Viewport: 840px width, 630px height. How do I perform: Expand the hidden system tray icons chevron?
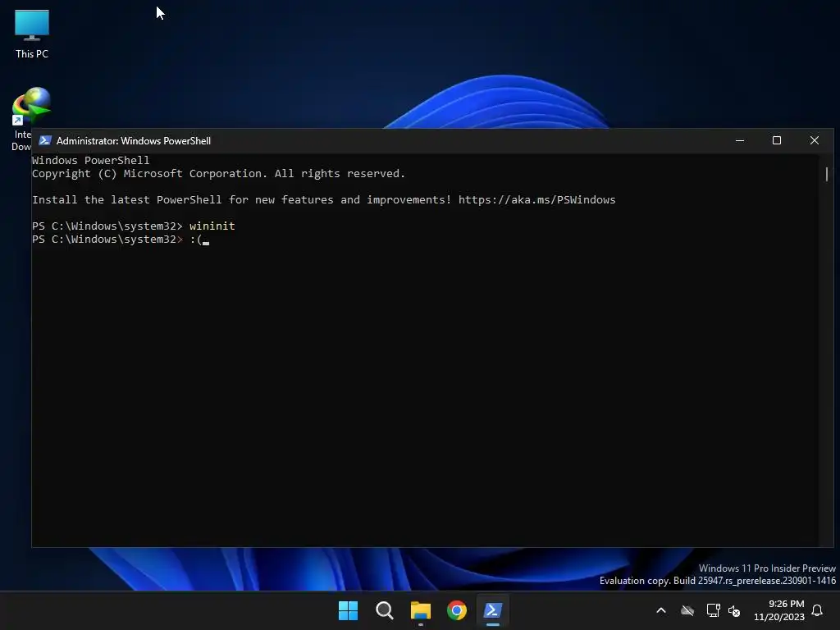(x=661, y=610)
